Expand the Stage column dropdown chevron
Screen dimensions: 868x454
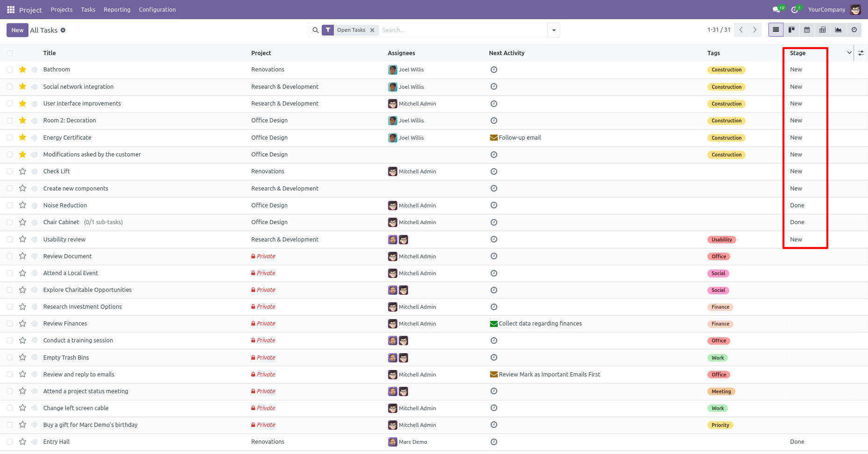[849, 53]
